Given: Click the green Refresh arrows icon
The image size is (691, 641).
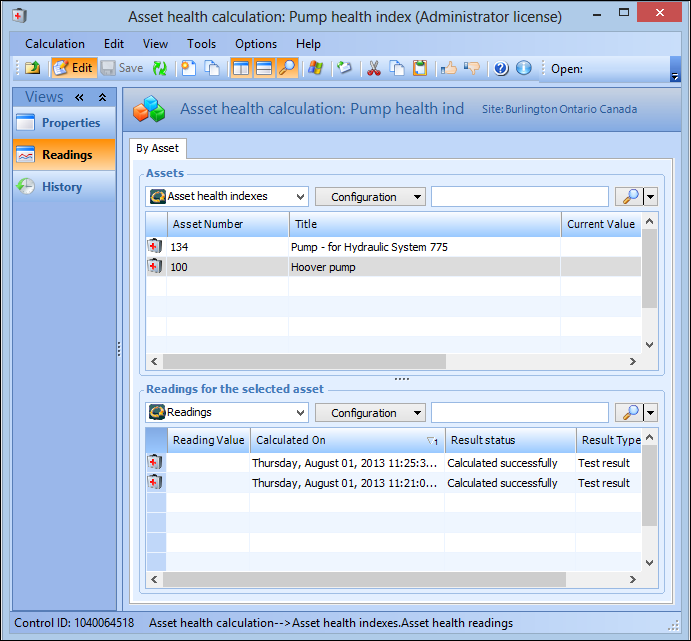Looking at the screenshot, I should click(x=159, y=69).
